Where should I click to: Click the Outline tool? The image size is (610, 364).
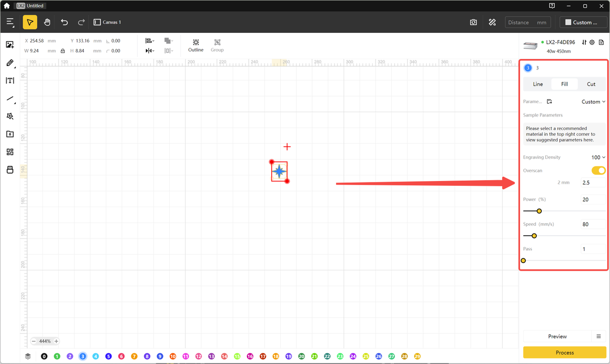[x=195, y=45]
